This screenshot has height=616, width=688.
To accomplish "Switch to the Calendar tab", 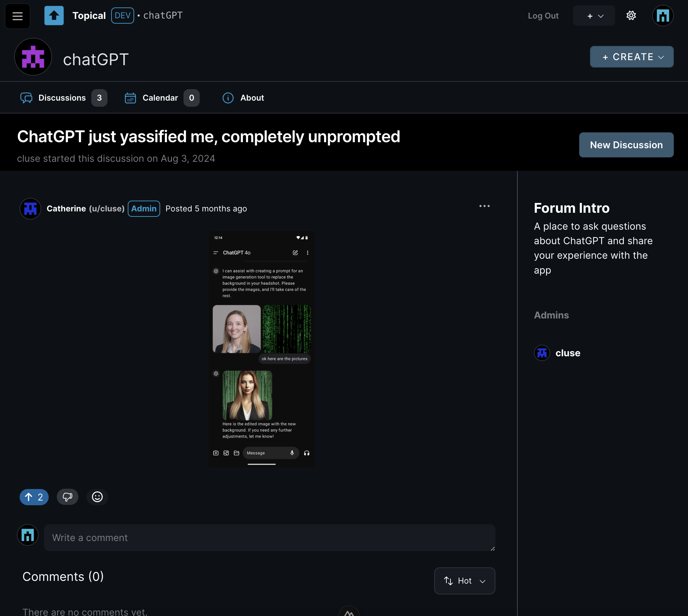I will [x=162, y=98].
